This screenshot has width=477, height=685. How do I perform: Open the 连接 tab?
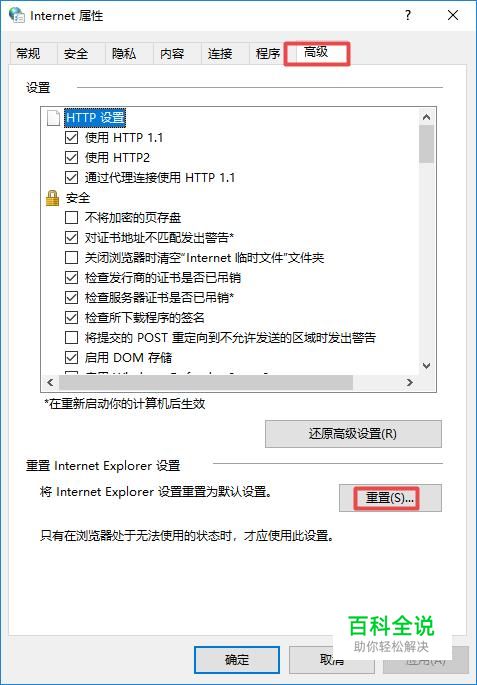pyautogui.click(x=220, y=54)
